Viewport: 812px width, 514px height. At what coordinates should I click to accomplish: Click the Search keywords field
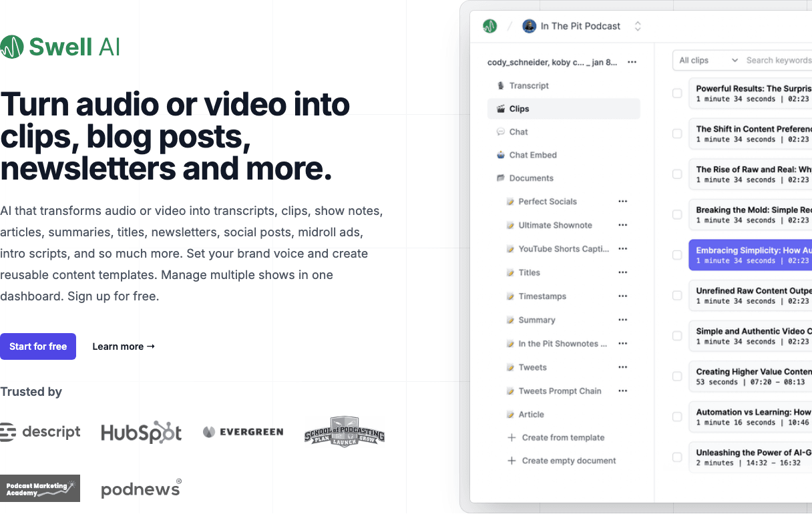[x=778, y=60]
